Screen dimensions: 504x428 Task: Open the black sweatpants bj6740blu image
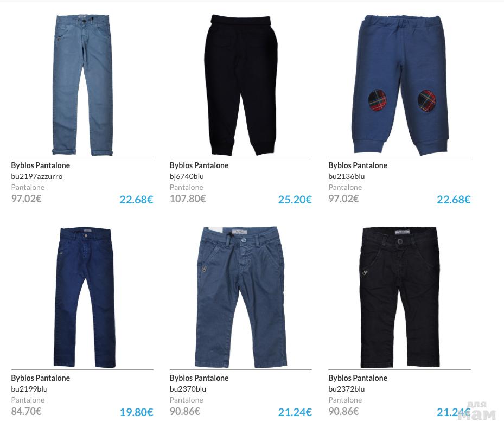(x=241, y=85)
